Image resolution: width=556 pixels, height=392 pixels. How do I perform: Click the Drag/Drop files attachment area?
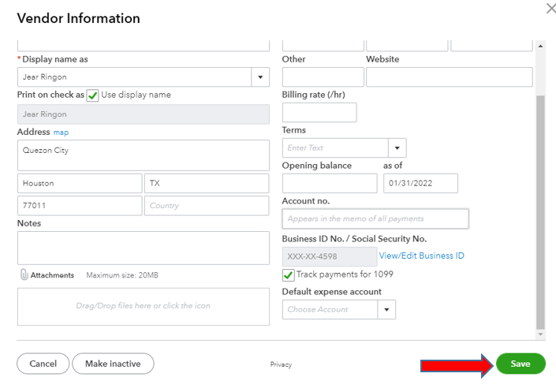[x=143, y=306]
